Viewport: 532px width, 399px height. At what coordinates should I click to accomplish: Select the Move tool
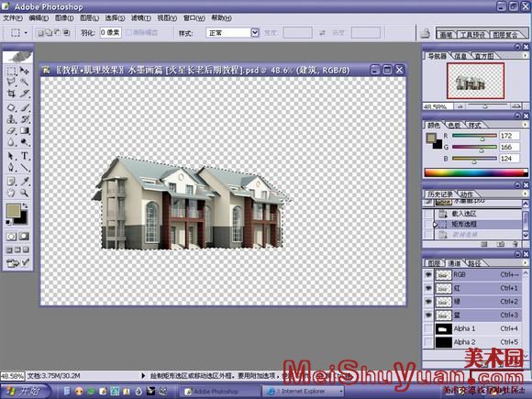tap(25, 71)
